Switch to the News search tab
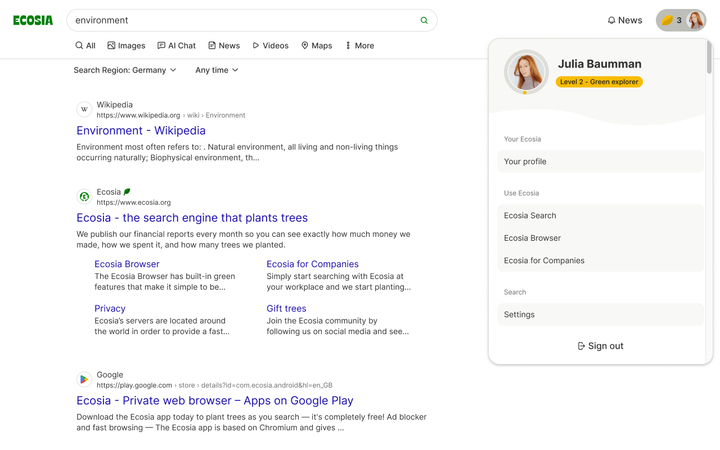This screenshot has width=720, height=450. [x=224, y=45]
